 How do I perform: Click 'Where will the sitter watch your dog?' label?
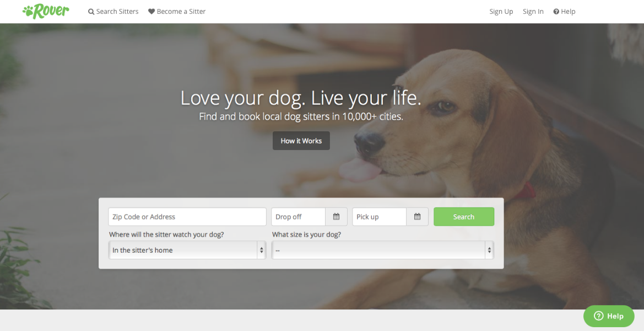pyautogui.click(x=166, y=235)
